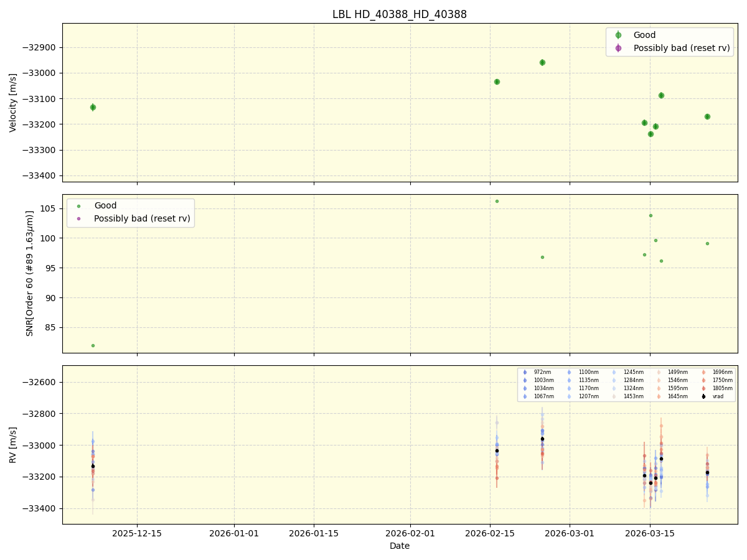Image resolution: width=747 pixels, height=560 pixels.
Task: Click the 1245nm legend label
Action: [x=634, y=372]
